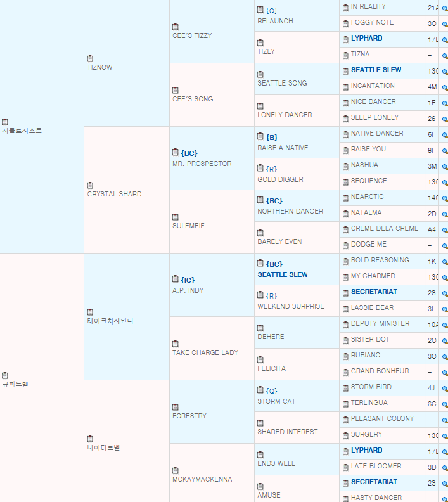Select the SLEEP LONELY cell
448x502 pixels.
pos(382,119)
